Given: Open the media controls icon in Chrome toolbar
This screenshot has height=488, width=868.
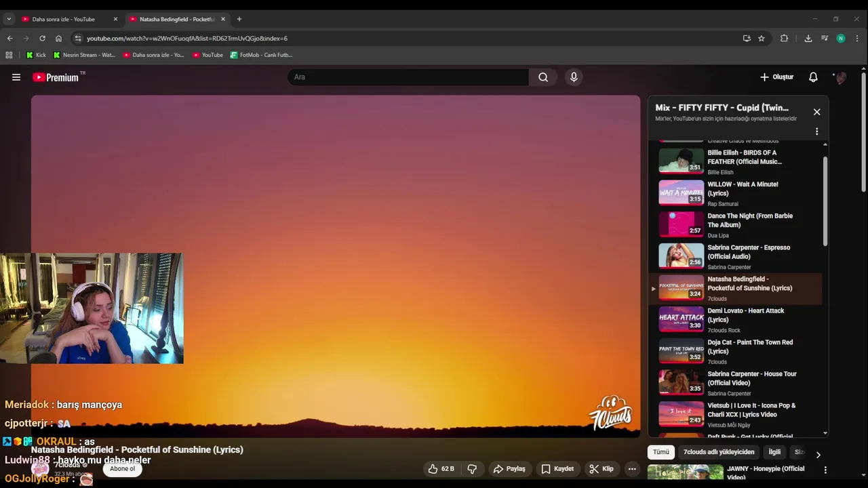Looking at the screenshot, I should click(x=825, y=39).
